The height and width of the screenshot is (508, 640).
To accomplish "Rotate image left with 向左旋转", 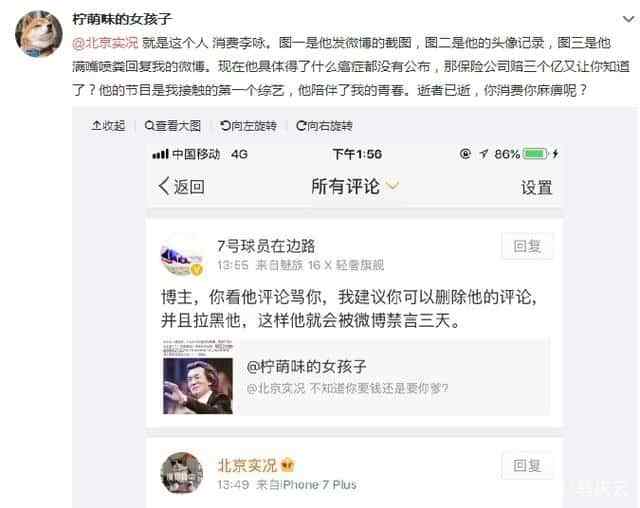I will click(248, 126).
